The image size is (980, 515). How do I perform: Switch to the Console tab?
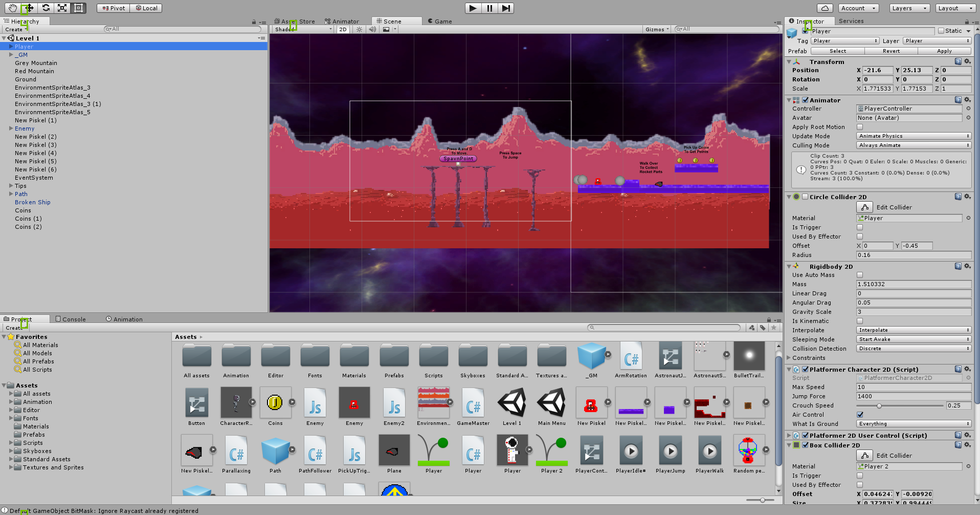[71, 319]
